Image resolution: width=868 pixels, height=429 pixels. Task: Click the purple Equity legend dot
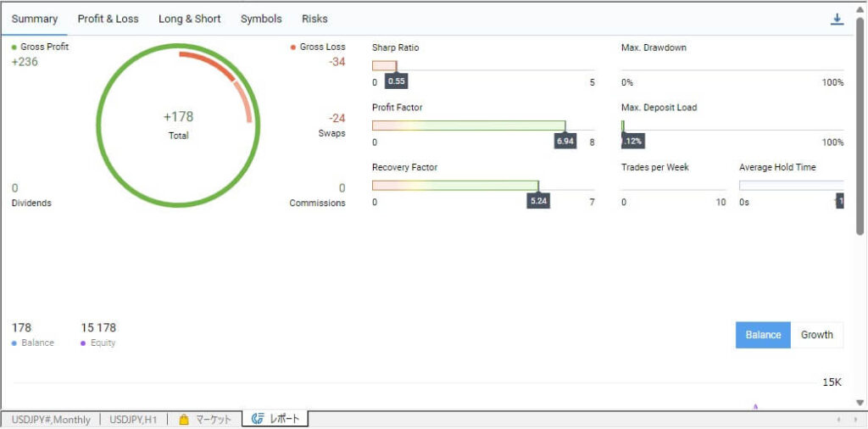(84, 343)
